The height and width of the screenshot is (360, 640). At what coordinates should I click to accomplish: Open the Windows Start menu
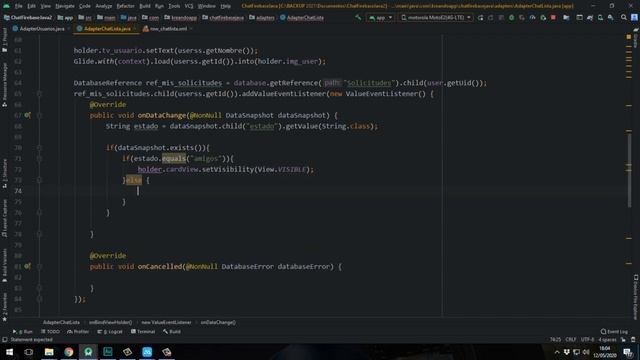click(9, 352)
